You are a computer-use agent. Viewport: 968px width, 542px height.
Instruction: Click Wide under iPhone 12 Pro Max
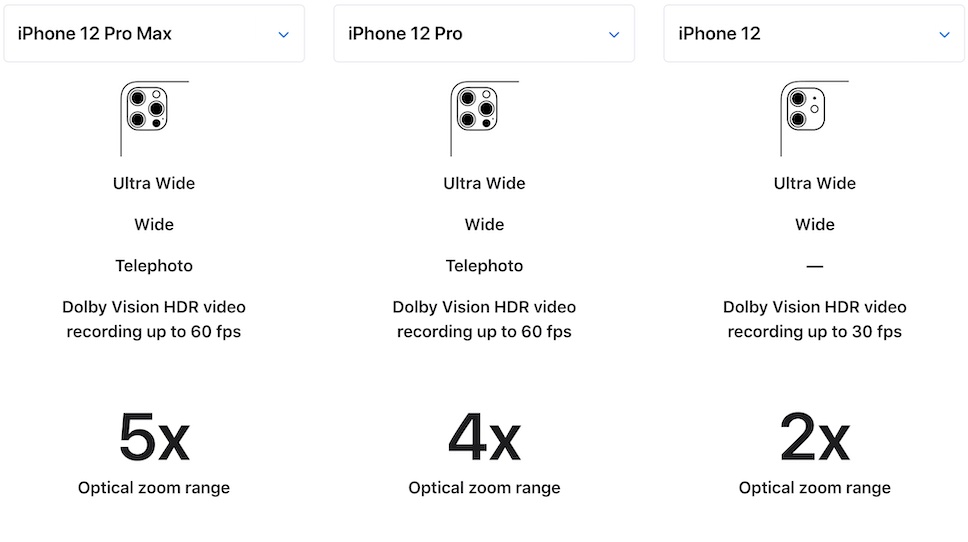pos(154,225)
